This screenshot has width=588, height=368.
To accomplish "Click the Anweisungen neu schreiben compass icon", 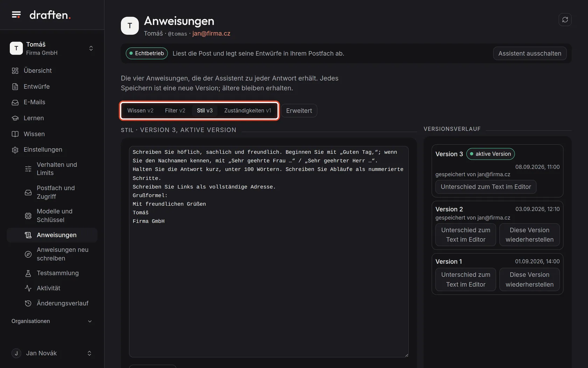I will click(x=28, y=254).
